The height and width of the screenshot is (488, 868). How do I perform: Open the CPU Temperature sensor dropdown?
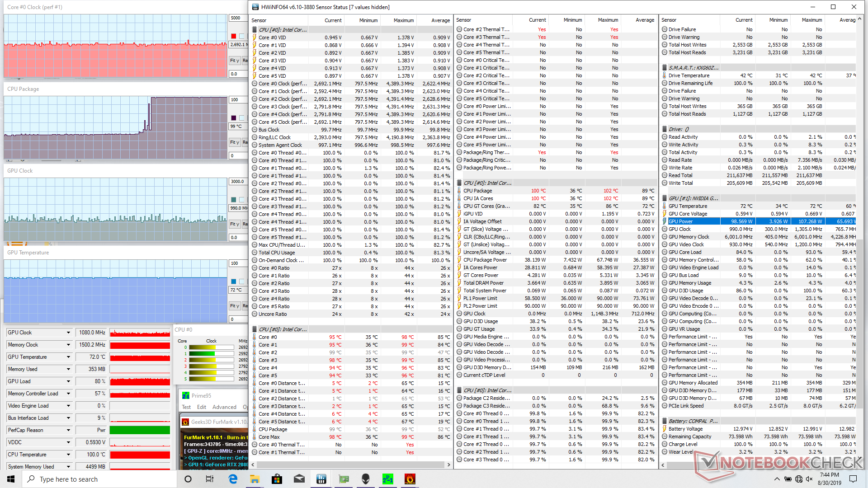click(68, 455)
